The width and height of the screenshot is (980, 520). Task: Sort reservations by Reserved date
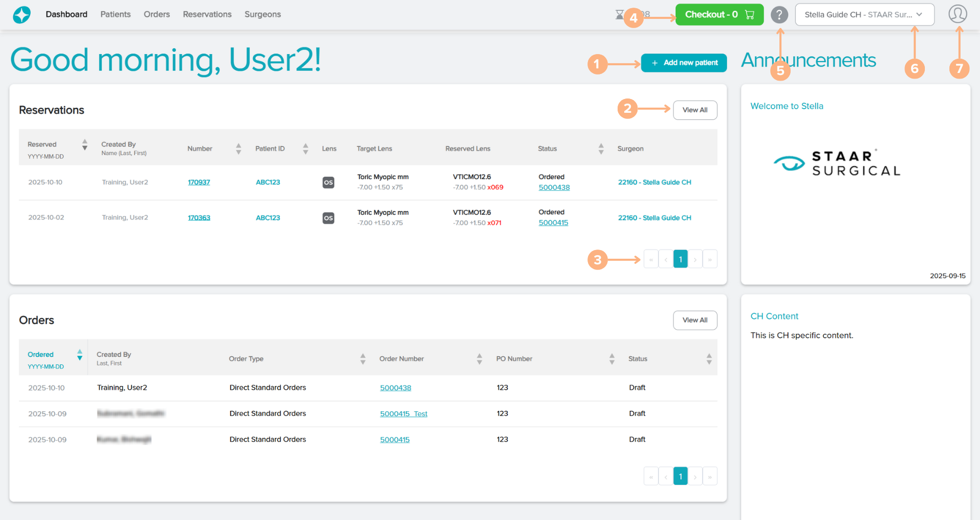(x=85, y=145)
